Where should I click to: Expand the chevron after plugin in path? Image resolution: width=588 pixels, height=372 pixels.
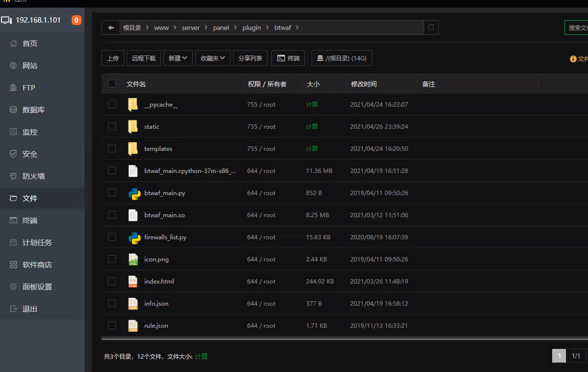267,28
